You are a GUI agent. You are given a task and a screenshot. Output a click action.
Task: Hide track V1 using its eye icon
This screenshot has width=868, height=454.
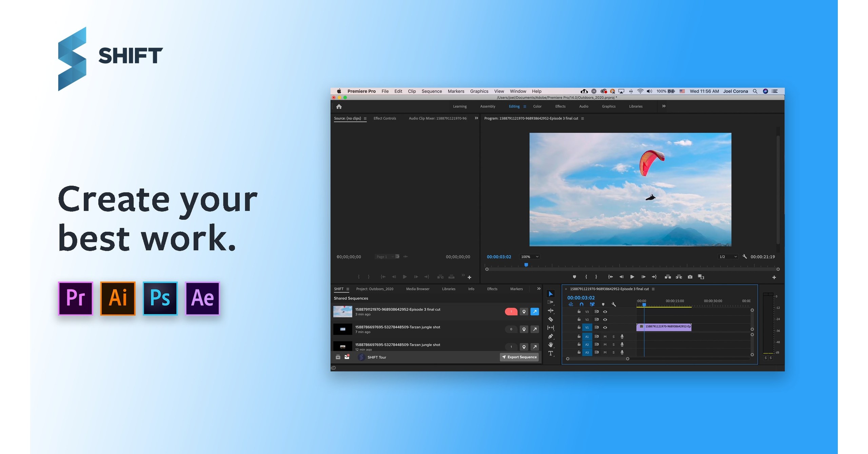coord(605,327)
